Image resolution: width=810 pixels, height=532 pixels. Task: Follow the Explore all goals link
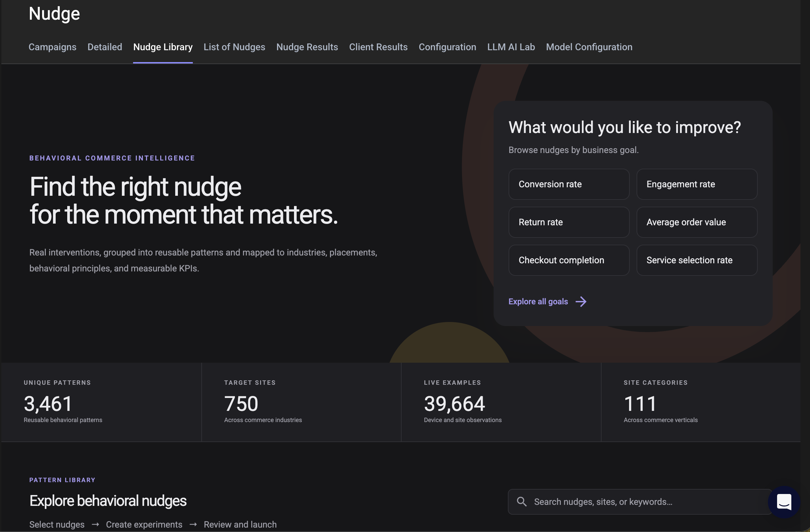[538, 302]
